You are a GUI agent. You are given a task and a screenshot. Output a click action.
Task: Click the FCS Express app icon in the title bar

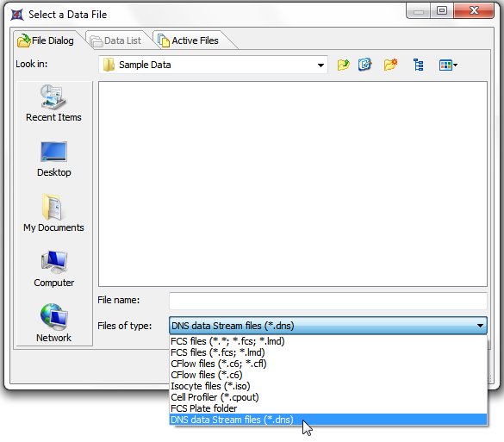click(x=17, y=15)
